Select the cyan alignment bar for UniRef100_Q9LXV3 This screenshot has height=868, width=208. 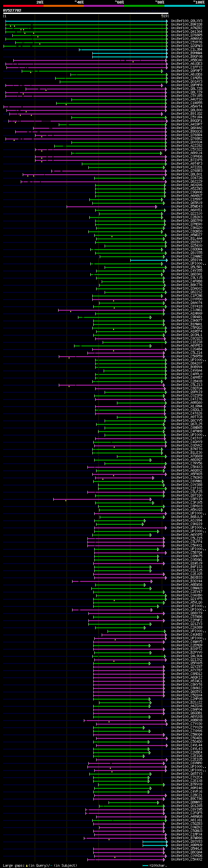[x=87, y=21]
